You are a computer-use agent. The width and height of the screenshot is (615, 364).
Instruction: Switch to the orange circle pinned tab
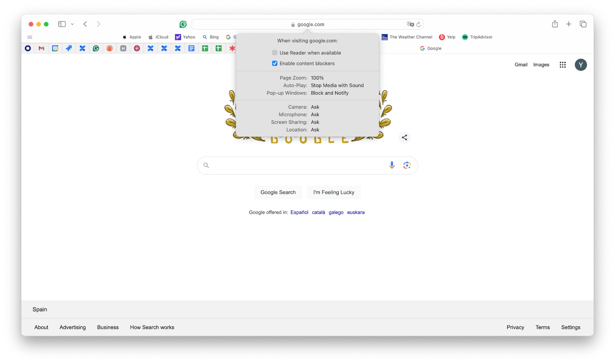(110, 48)
